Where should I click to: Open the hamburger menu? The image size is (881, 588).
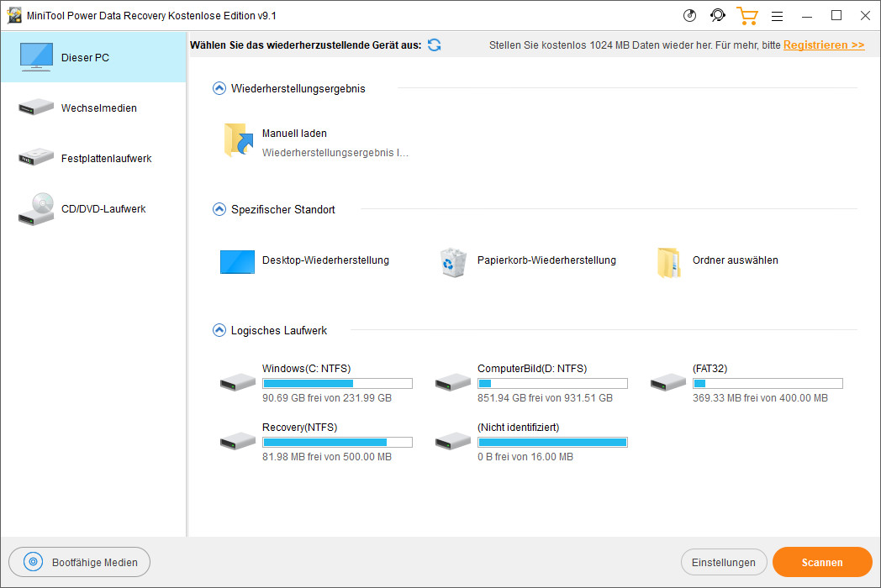pyautogui.click(x=777, y=16)
